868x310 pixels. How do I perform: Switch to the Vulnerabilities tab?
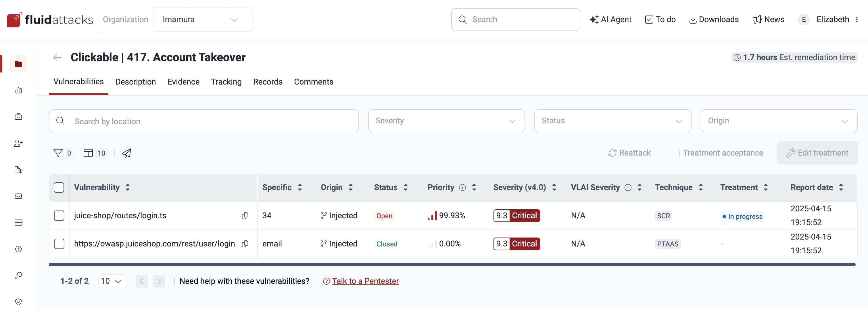click(78, 82)
